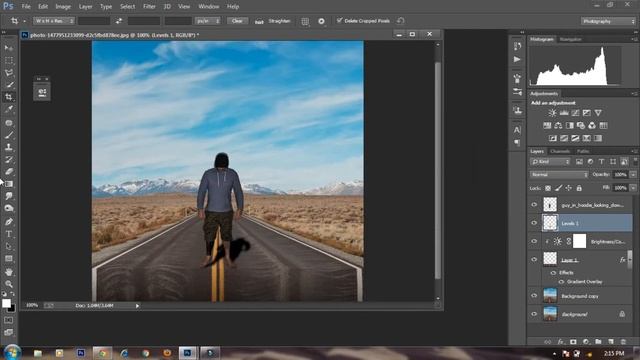Toggle visibility of Levels 1 layer
This screenshot has width=640, height=360.
534,223
